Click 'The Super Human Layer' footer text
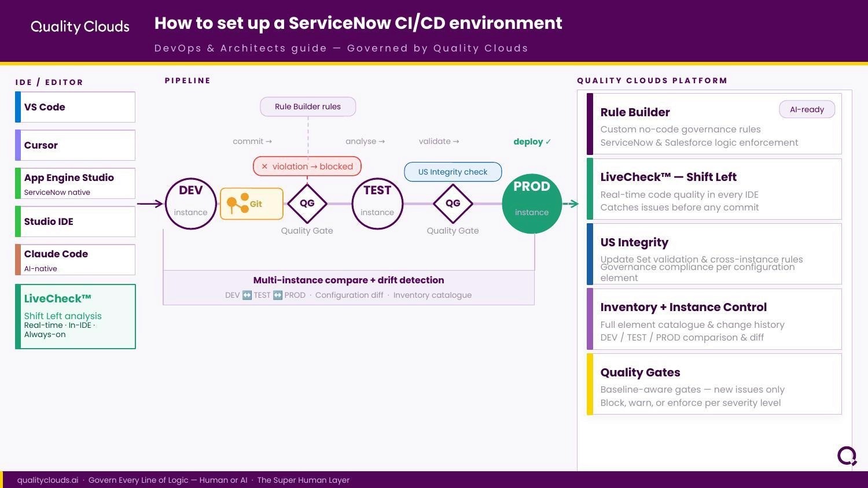868x488 pixels. point(303,480)
